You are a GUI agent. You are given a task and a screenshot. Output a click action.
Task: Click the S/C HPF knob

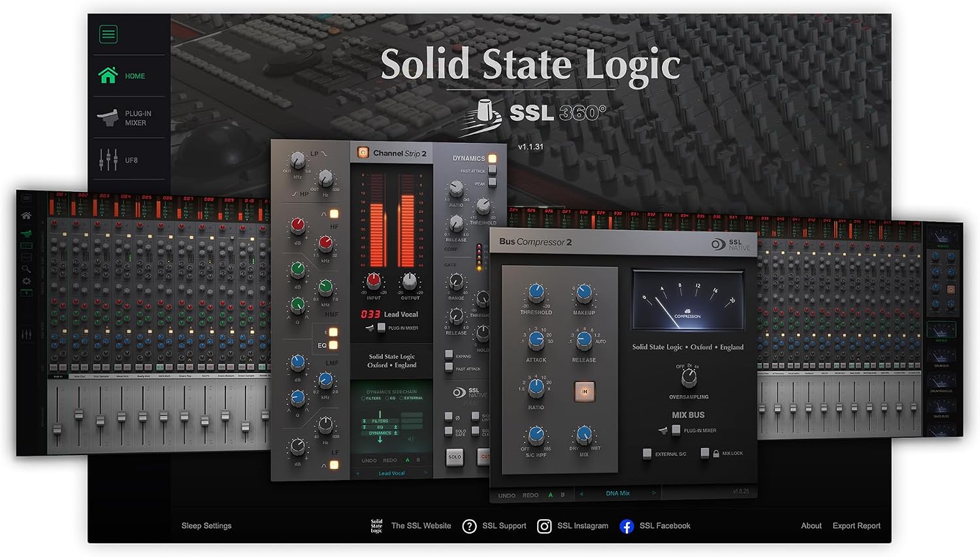536,435
